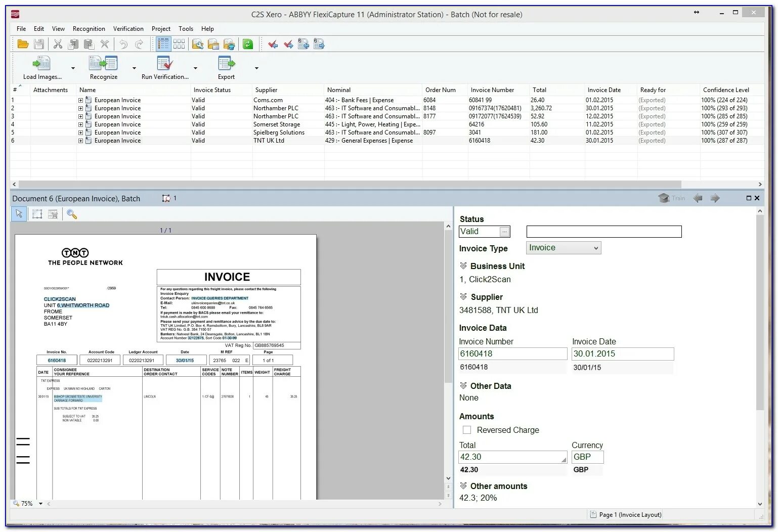Collapse the Other amounts section

coord(463,486)
